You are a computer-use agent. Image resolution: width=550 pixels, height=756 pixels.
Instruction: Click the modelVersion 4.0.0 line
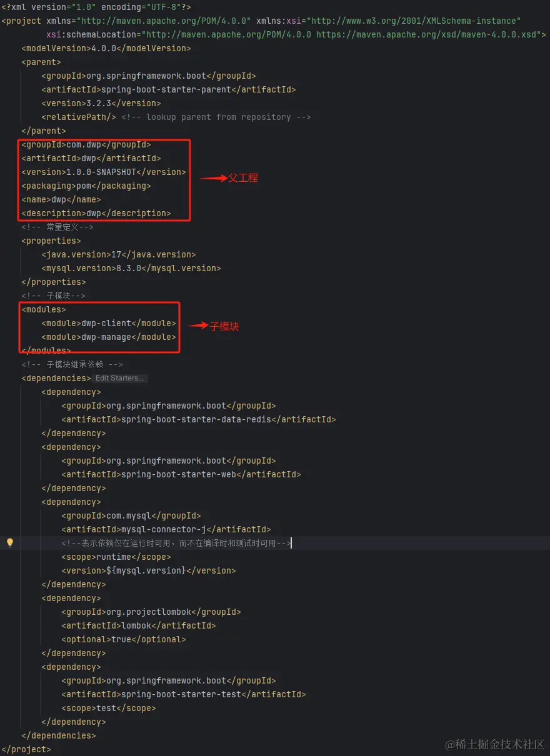point(106,48)
